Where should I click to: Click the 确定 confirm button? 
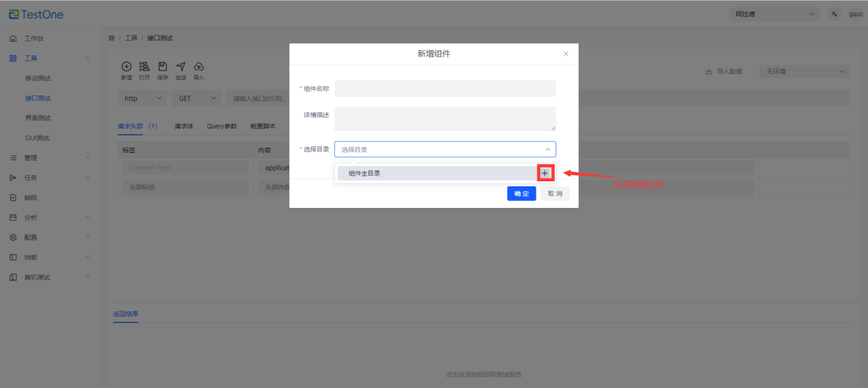521,194
